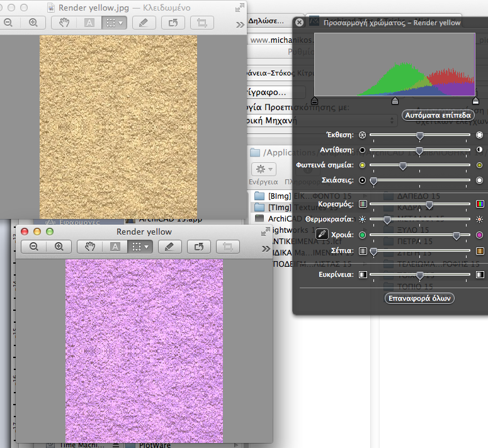The image size is (488, 448).
Task: Click zoom in button in top Render yellow.jpg window
Action: [33, 23]
